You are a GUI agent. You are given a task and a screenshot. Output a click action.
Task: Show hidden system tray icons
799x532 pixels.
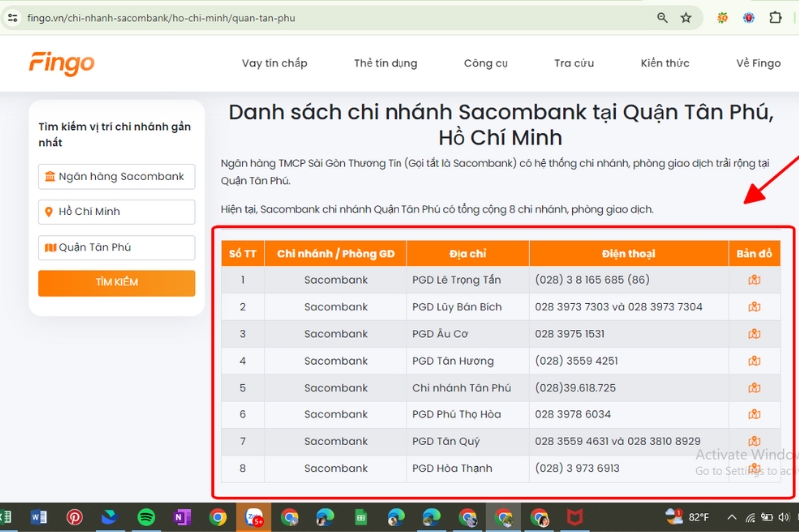(x=732, y=518)
